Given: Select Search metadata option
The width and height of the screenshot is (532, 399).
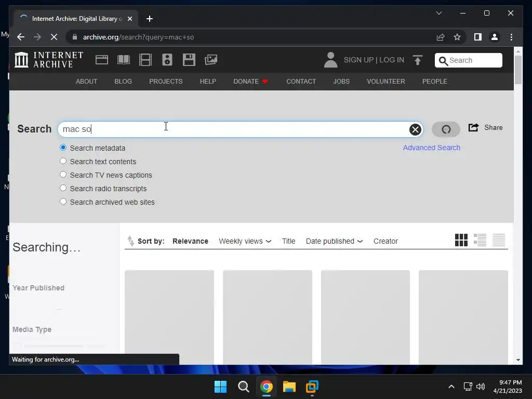Looking at the screenshot, I should 63,148.
